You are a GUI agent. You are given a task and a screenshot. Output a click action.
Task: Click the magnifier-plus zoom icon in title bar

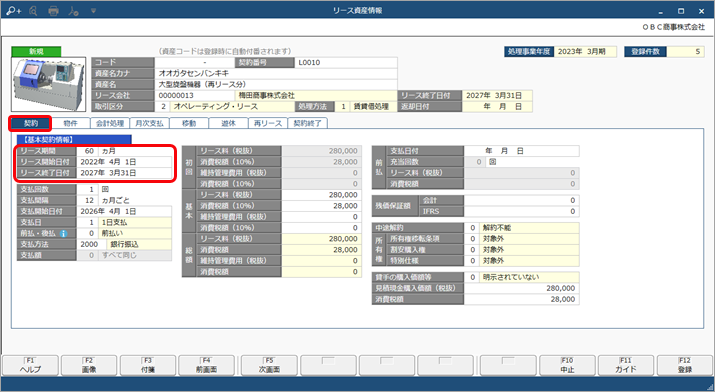tap(14, 10)
